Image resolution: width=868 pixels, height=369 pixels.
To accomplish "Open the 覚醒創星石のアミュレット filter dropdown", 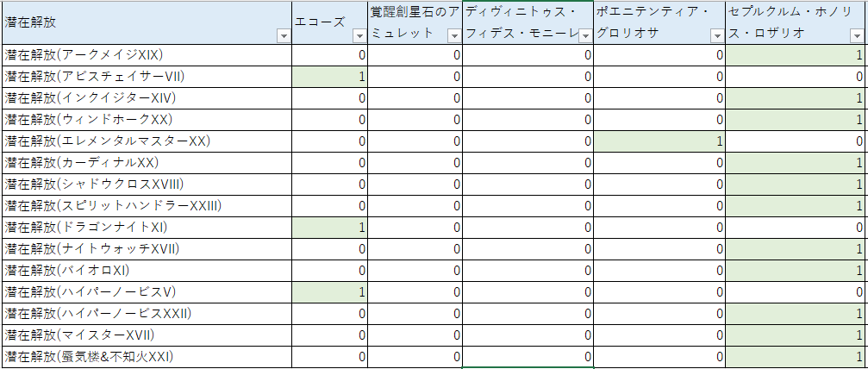I will coord(453,36).
